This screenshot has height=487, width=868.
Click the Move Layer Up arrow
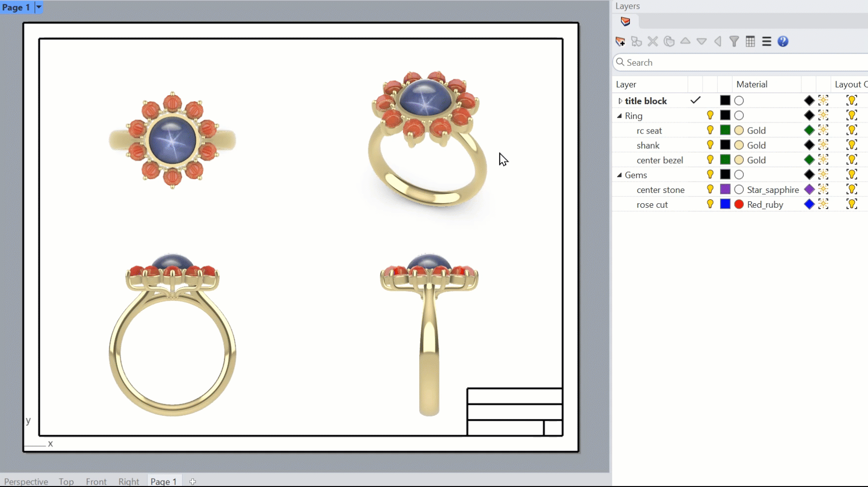685,42
